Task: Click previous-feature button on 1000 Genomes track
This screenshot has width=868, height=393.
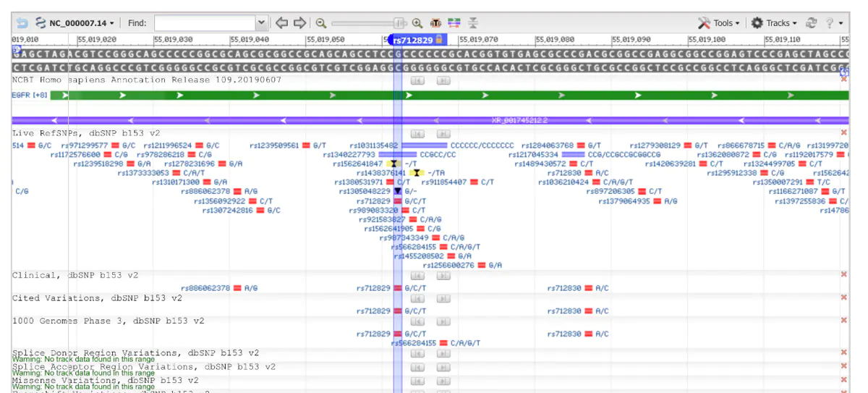Action: tap(417, 321)
